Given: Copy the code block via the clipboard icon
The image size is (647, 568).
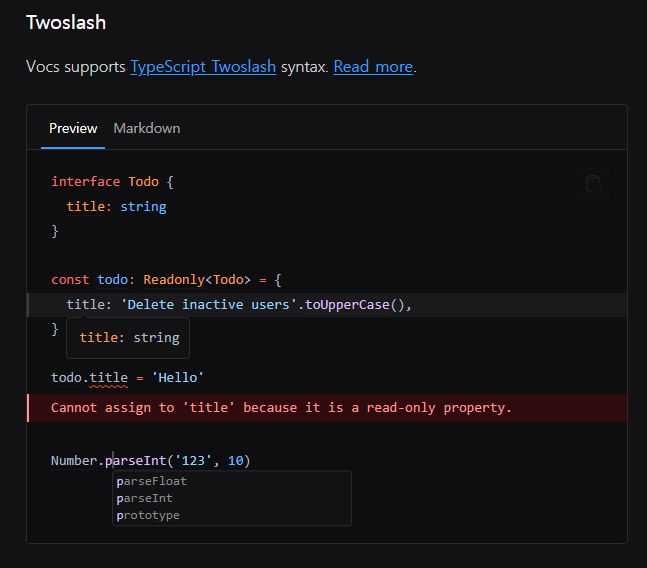Looking at the screenshot, I should tap(593, 184).
